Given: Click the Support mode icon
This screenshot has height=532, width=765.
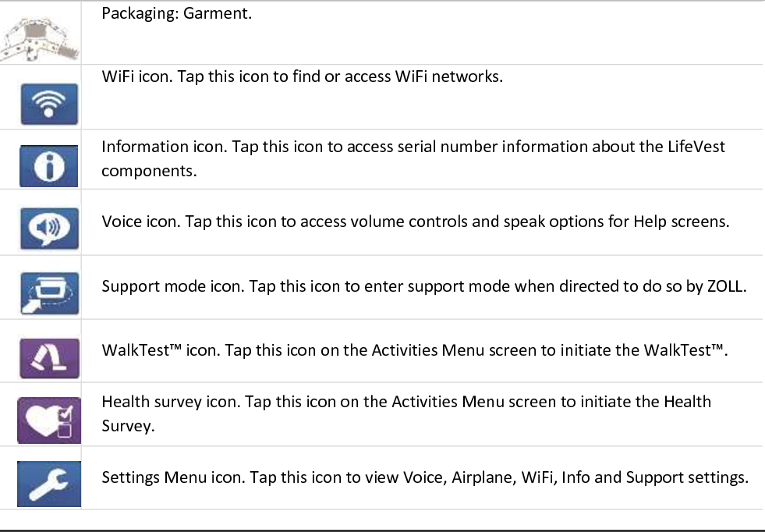Looking at the screenshot, I should (49, 293).
